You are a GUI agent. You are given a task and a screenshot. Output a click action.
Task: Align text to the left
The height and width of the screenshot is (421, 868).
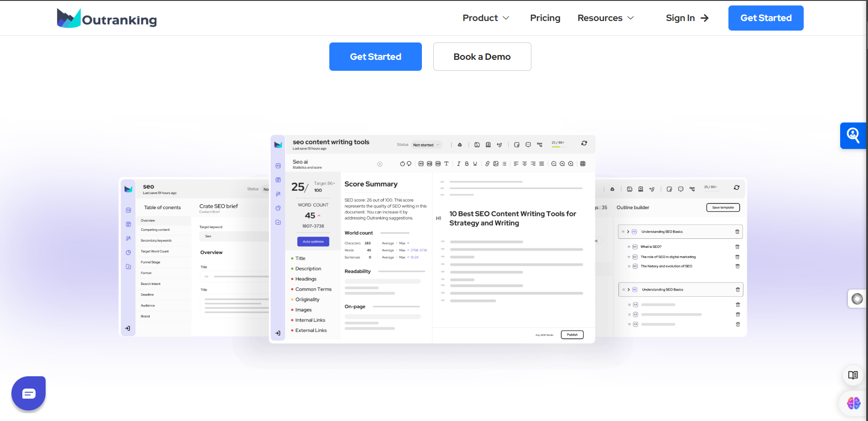(x=516, y=164)
